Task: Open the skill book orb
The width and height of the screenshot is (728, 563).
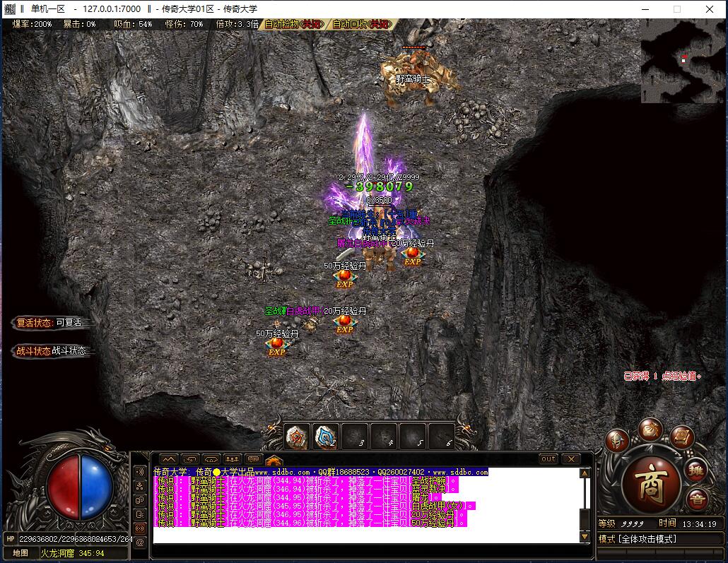Action: coord(681,437)
